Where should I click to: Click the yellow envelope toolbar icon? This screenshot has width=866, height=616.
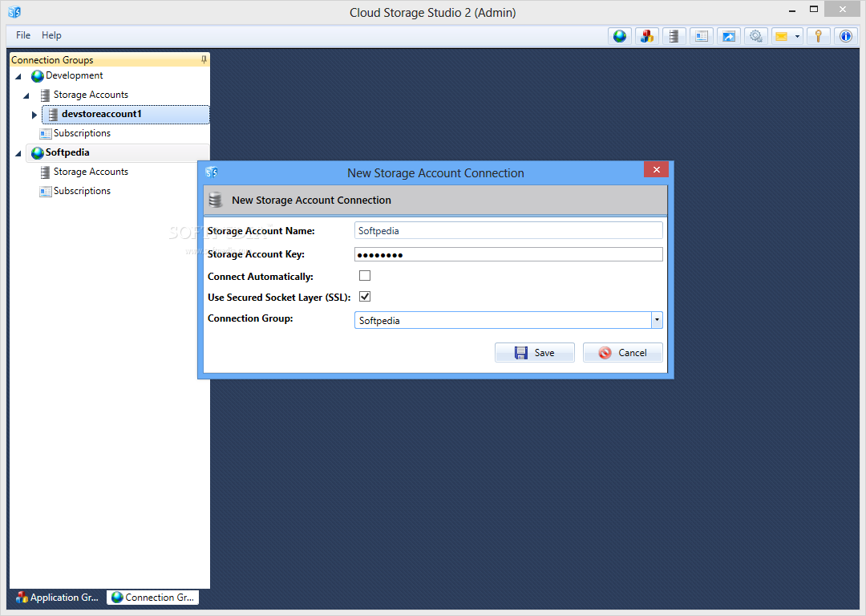[781, 36]
